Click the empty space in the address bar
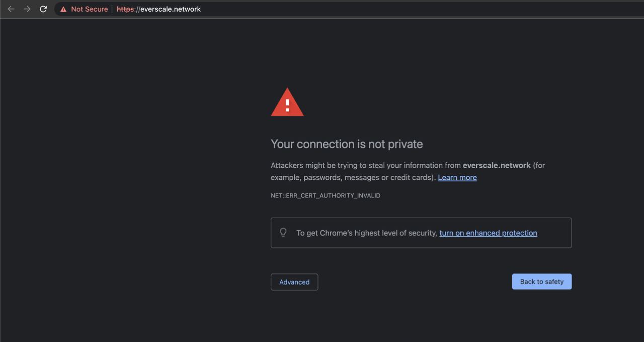Image resolution: width=644 pixels, height=342 pixels. 403,9
